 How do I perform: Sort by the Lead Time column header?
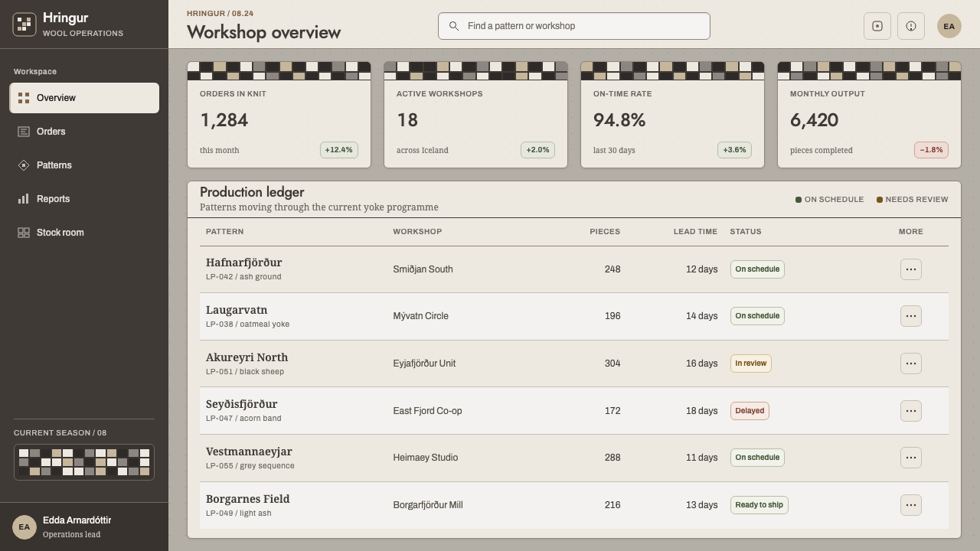(x=695, y=231)
